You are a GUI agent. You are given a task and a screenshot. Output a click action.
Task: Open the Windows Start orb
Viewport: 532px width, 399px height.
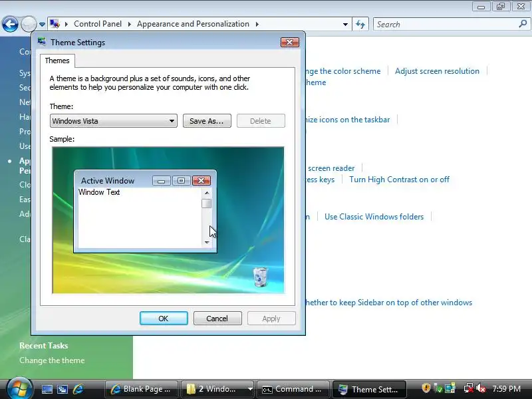click(x=19, y=388)
